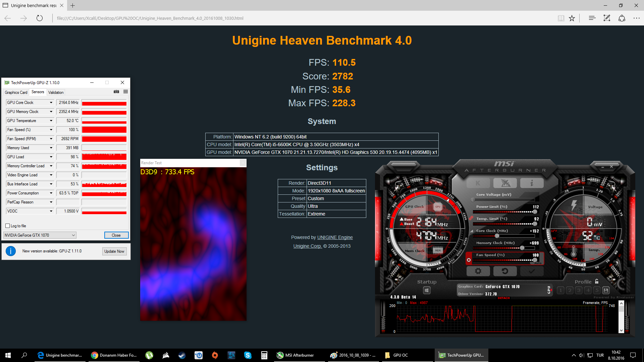Open the uTorrent taskbar icon
Screen dimensions: 644x362
pyautogui.click(x=149, y=355)
